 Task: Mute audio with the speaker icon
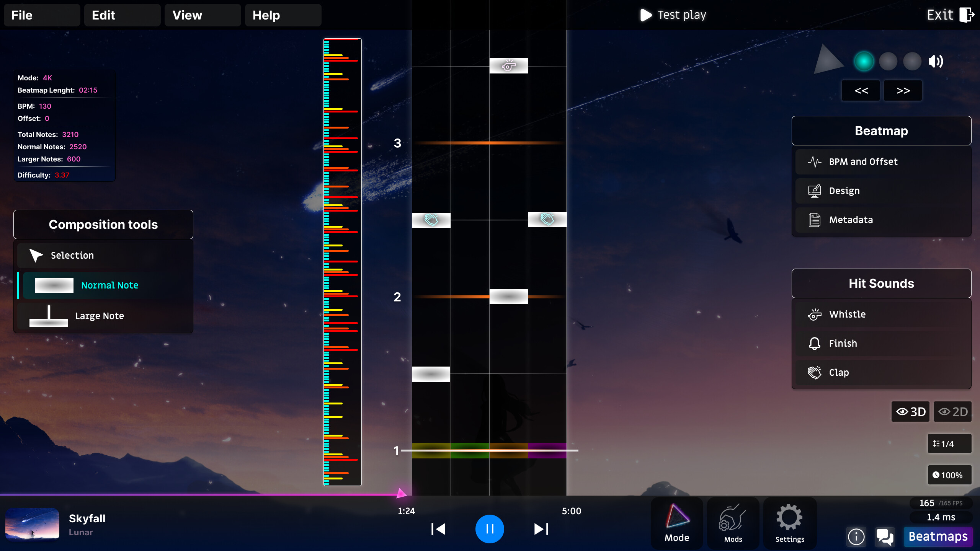click(x=936, y=61)
